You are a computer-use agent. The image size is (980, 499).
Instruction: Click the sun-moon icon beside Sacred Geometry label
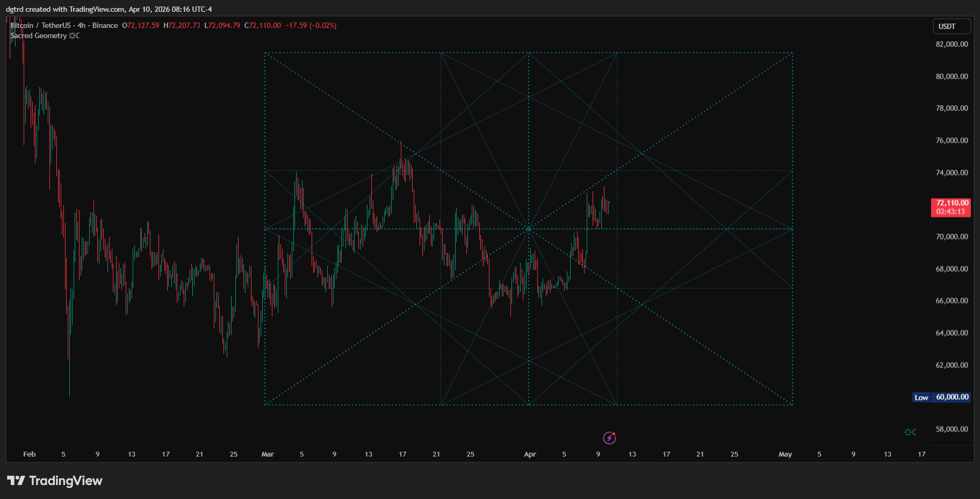[x=74, y=35]
